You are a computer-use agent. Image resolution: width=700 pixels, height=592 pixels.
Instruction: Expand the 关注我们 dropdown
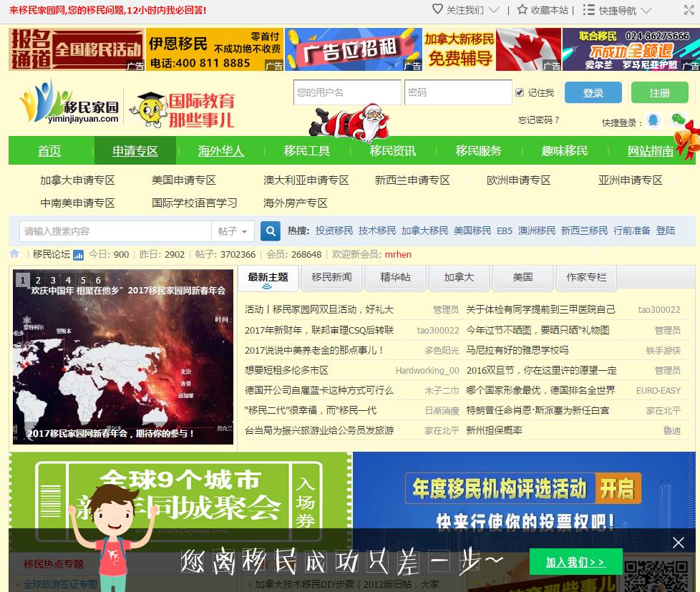coord(493,10)
